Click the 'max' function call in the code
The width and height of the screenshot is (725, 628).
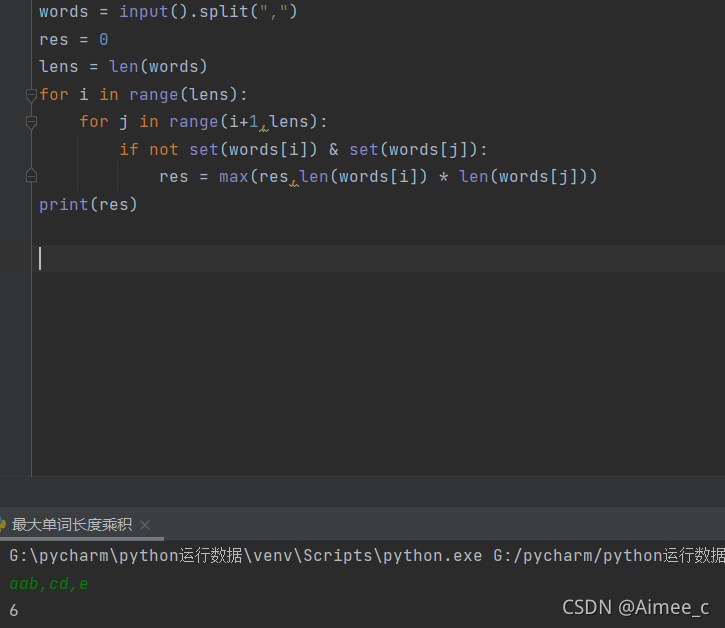[x=233, y=177]
